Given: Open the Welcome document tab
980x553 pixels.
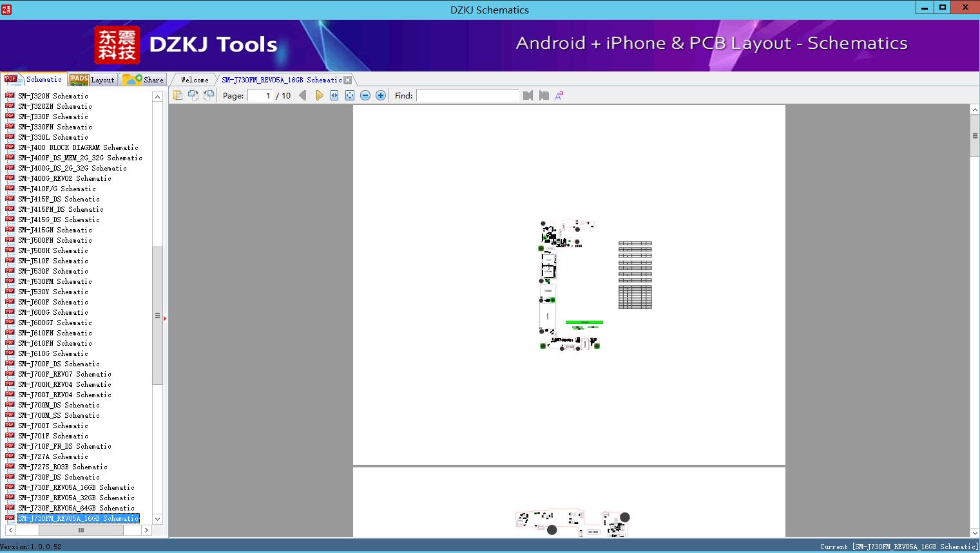Looking at the screenshot, I should 195,80.
